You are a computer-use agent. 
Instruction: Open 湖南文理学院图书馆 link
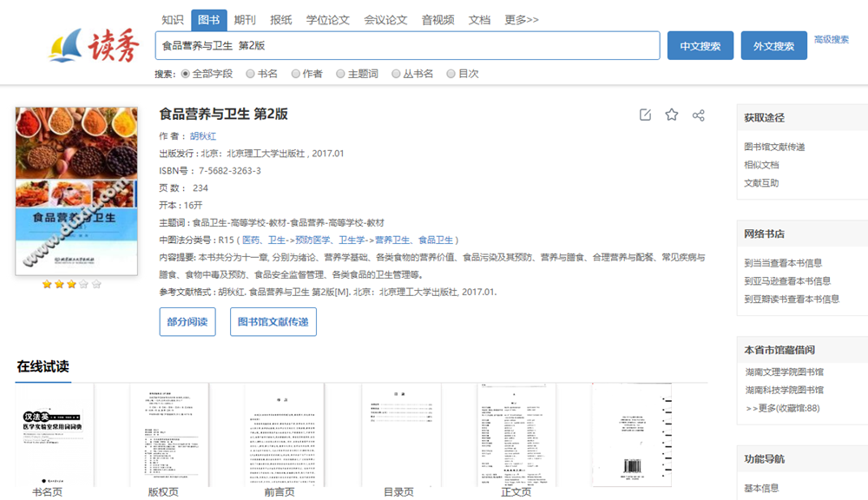pos(785,372)
